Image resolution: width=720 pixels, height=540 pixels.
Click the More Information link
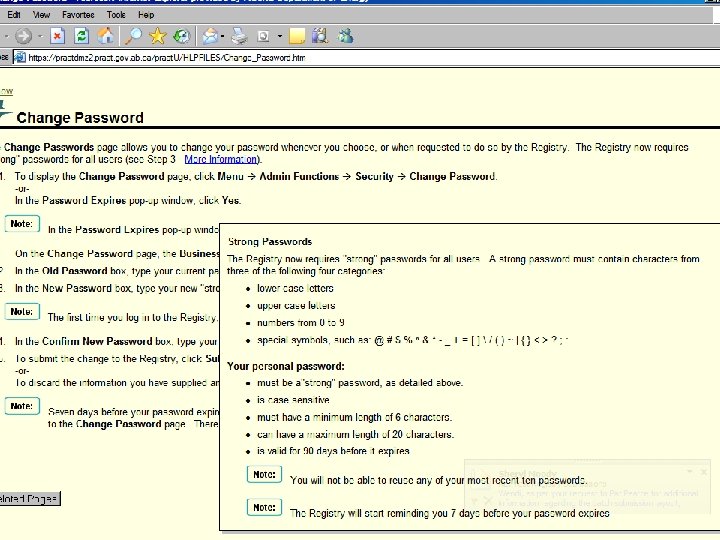(x=221, y=159)
